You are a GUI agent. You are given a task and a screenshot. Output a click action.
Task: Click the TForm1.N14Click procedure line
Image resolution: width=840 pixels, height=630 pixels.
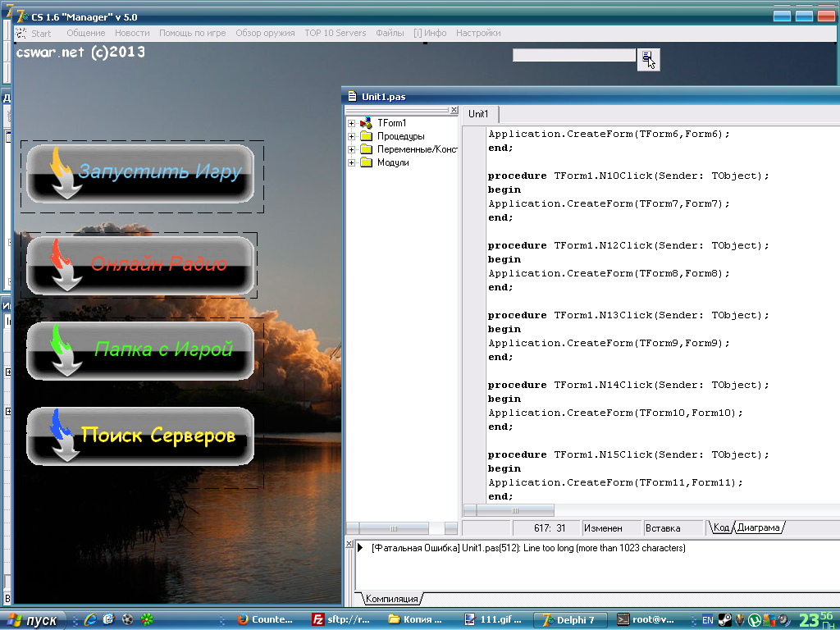[x=628, y=385]
